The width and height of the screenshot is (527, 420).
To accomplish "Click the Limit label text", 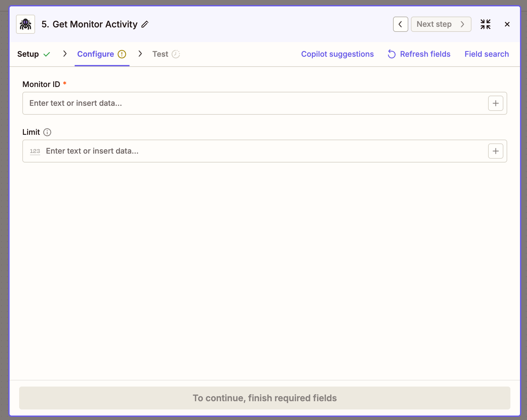I will [x=31, y=132].
